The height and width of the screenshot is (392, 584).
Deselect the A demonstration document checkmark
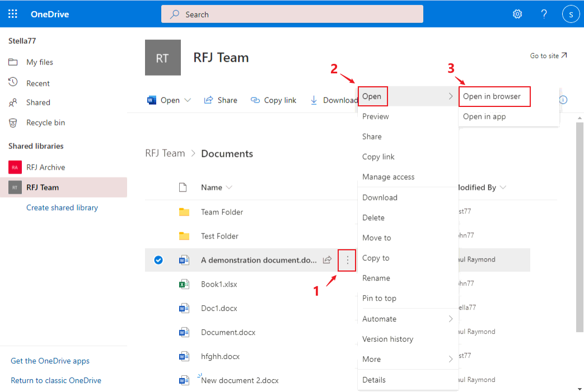tap(158, 260)
